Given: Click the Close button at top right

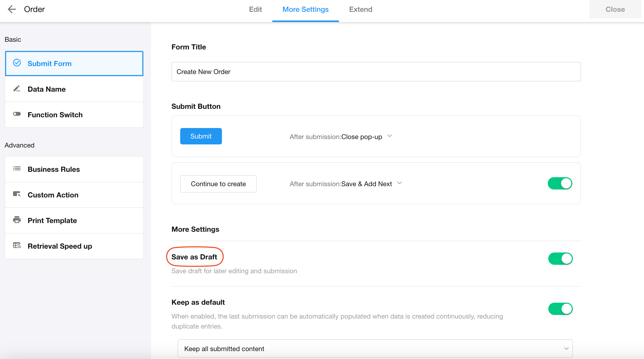Looking at the screenshot, I should pos(615,9).
